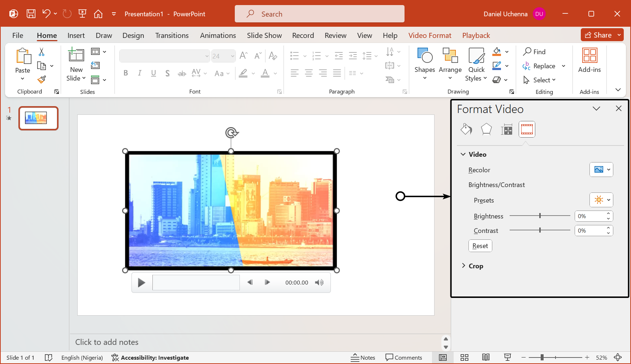Viewport: 631px width, 364px height.
Task: Click the Reset button in Format Video
Action: click(x=480, y=246)
